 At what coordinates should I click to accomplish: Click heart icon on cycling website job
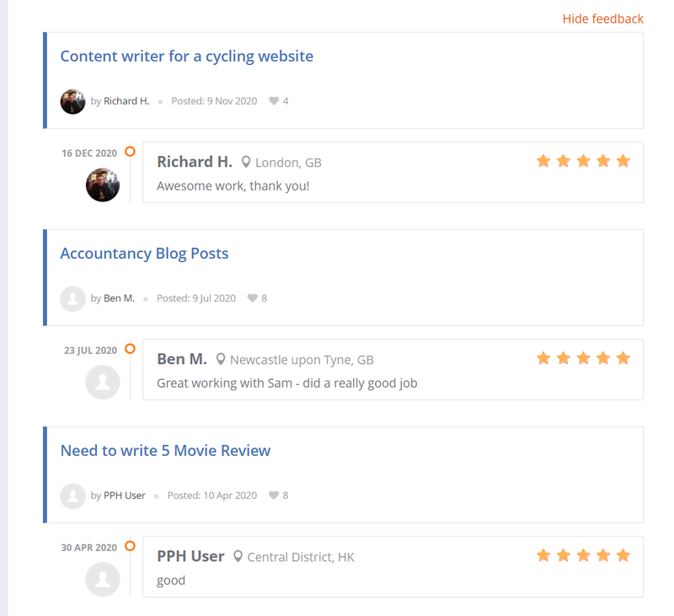[274, 101]
